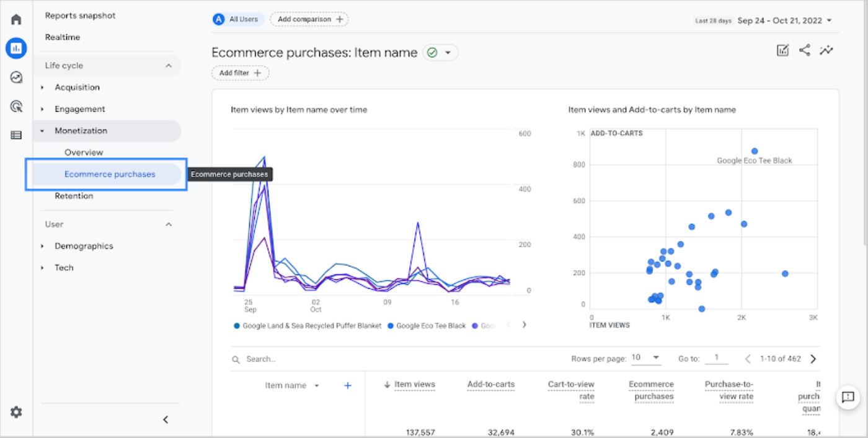This screenshot has width=868, height=438.
Task: Select Ecommerce purchases in navigation
Action: click(110, 174)
